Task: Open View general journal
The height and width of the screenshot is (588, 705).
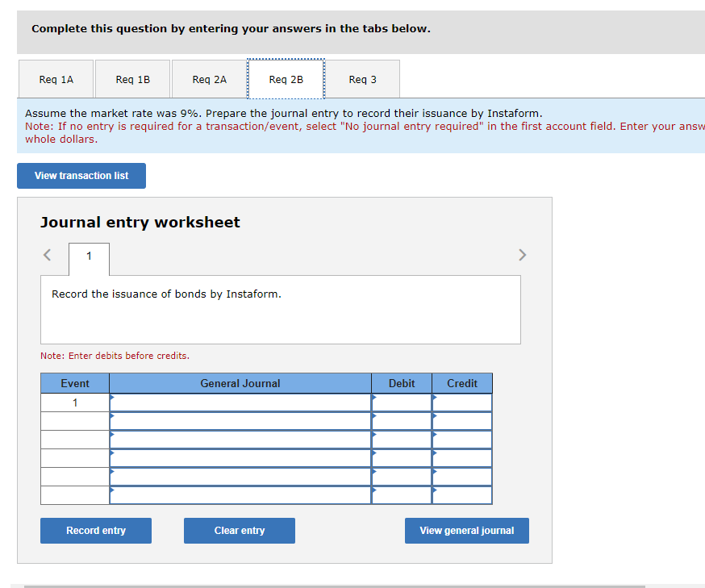Action: tap(467, 531)
